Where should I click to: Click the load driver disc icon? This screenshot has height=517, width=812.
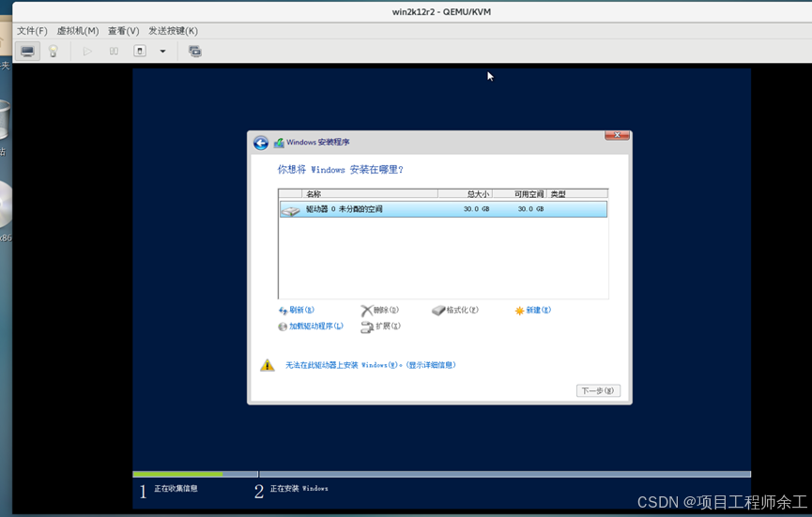coord(283,327)
